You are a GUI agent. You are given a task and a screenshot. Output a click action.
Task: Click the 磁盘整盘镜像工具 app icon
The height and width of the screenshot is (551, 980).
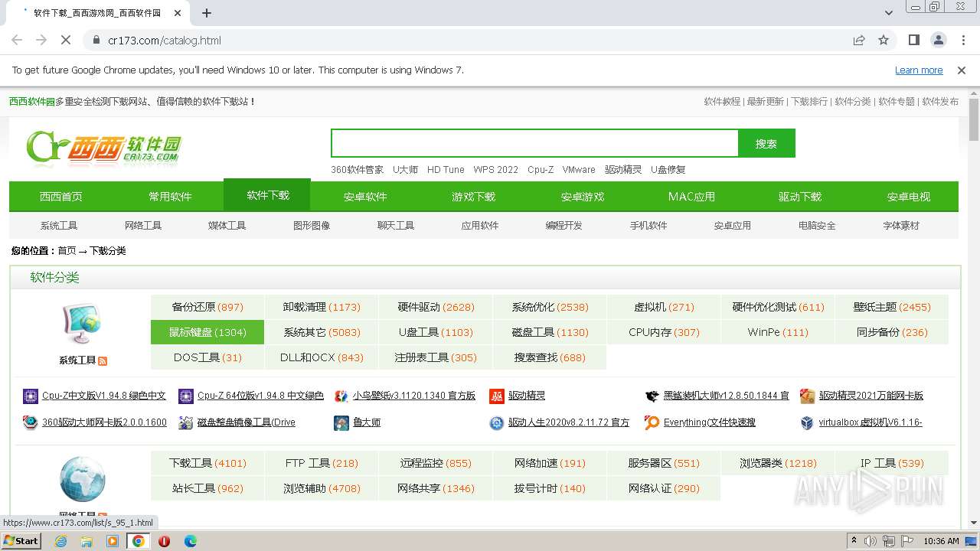(x=185, y=422)
